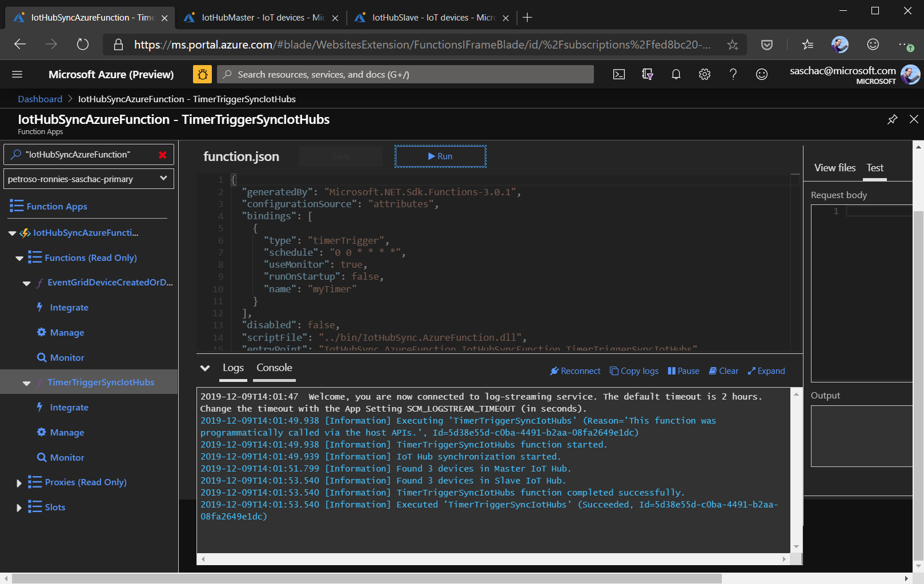
Task: Collapse the IotHubSyncAzureFuncti... tree node
Action: pyautogui.click(x=13, y=233)
